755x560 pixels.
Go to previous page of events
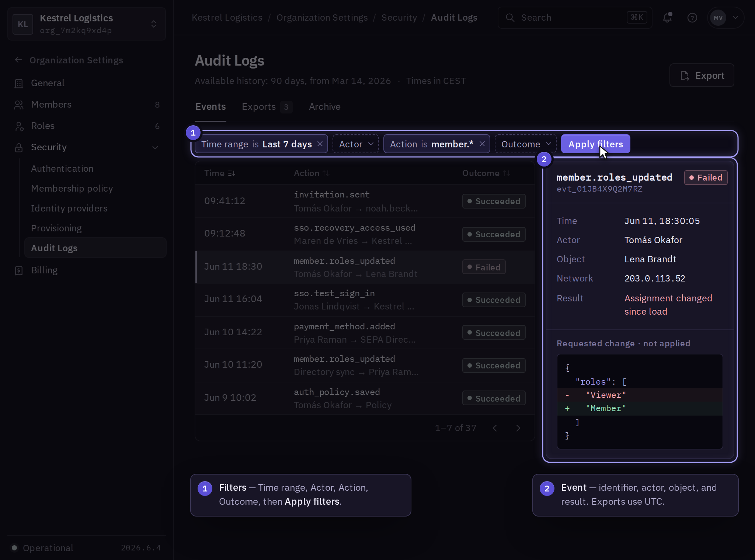495,428
